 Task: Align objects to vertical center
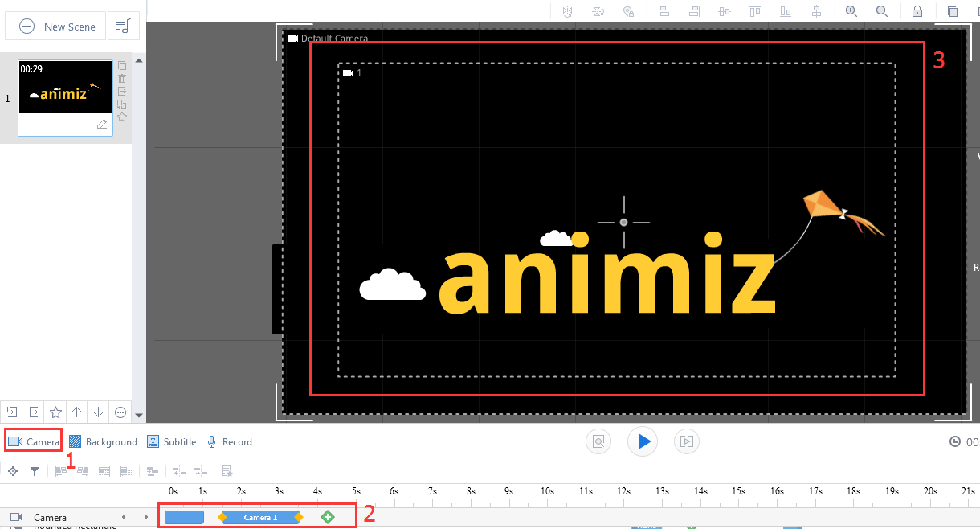pyautogui.click(x=816, y=11)
